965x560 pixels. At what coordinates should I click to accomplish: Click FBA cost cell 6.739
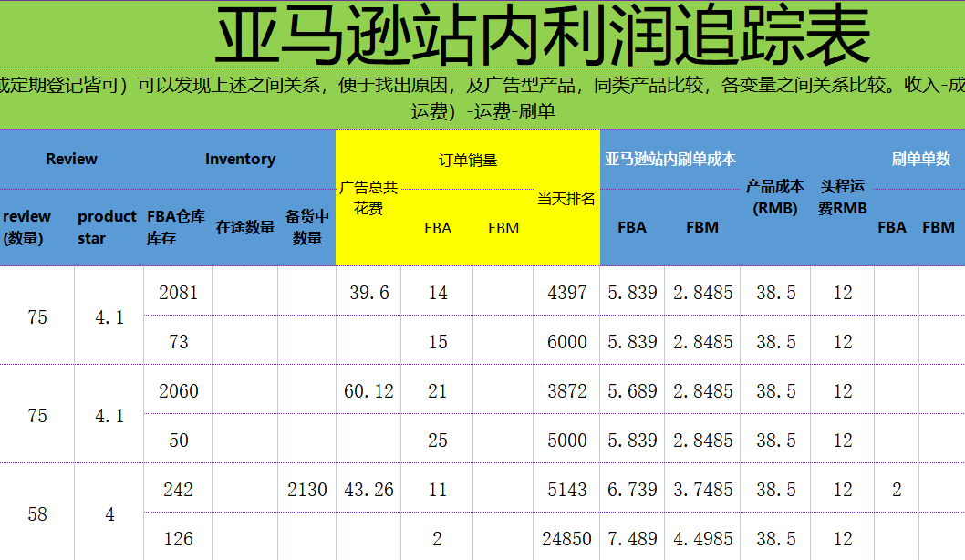click(633, 489)
